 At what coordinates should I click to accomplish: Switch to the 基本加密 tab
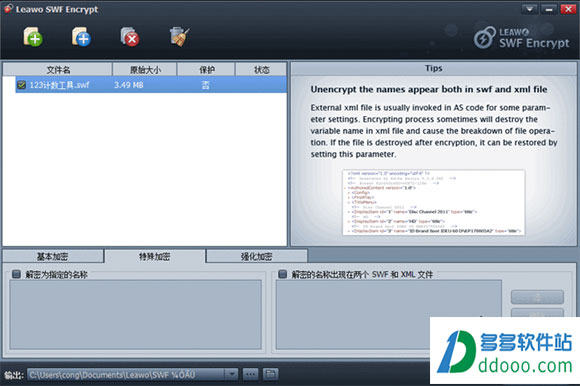point(53,256)
